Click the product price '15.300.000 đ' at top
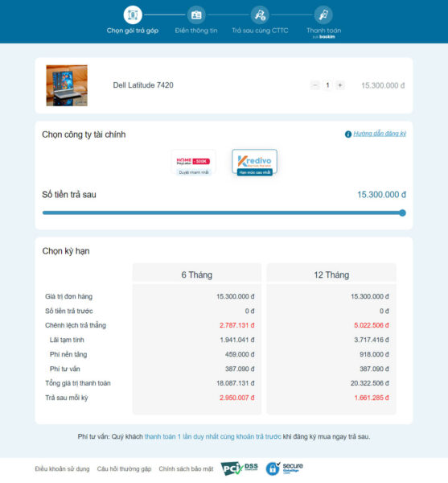This screenshot has width=448, height=483. click(383, 85)
